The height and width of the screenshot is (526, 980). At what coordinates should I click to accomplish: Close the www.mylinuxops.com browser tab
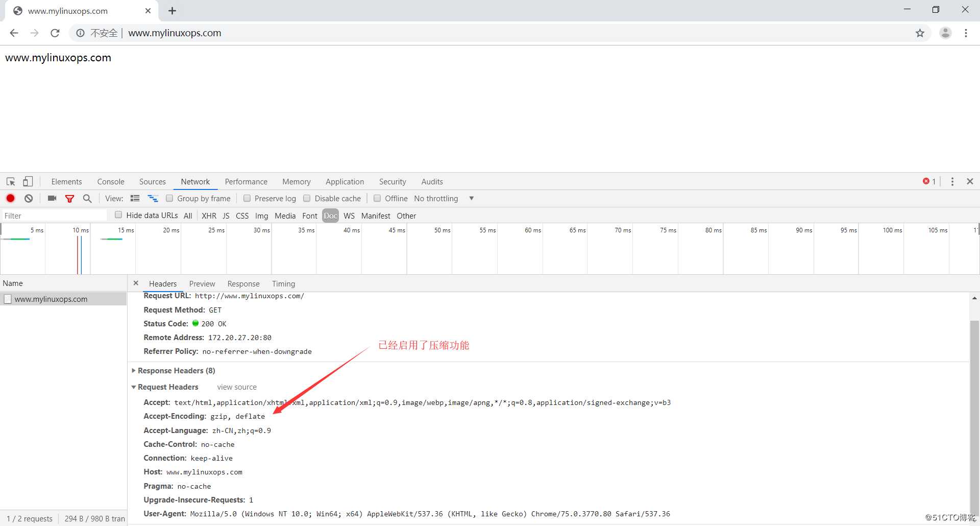click(148, 11)
